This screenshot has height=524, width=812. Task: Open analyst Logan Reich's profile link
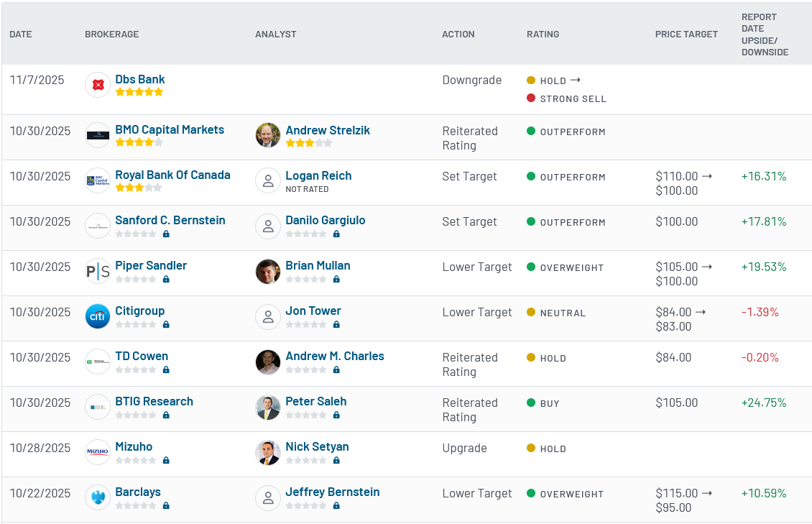point(318,175)
